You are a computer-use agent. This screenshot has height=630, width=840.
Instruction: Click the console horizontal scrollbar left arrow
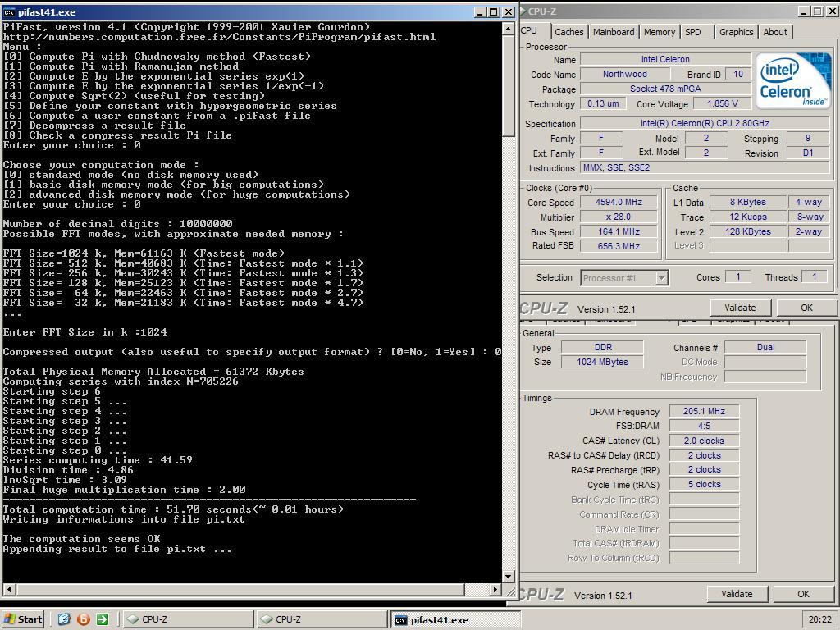(x=8, y=589)
